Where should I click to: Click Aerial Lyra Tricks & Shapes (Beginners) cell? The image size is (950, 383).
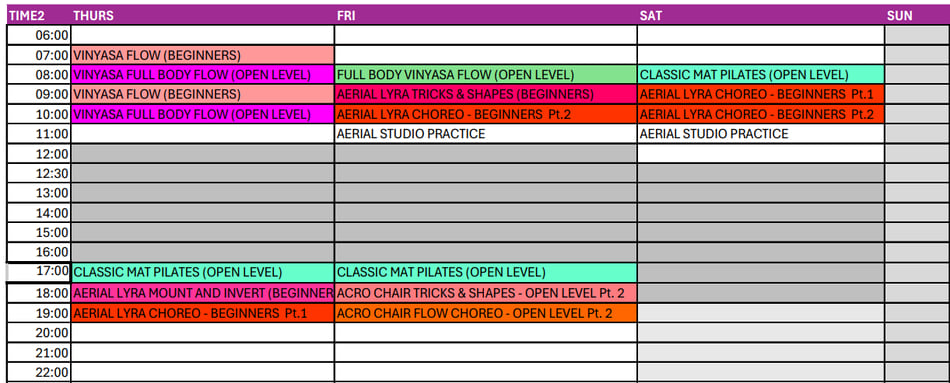(x=486, y=95)
